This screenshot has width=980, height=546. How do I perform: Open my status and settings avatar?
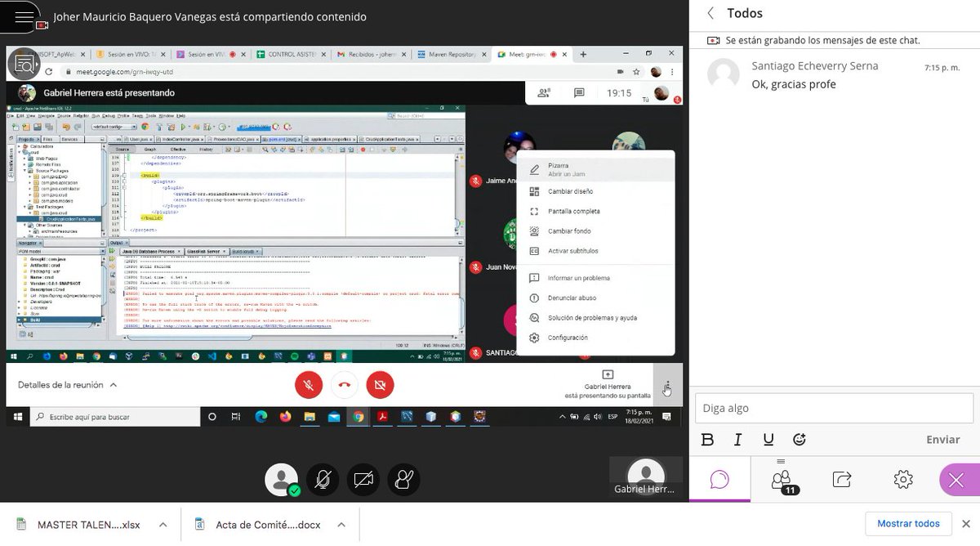(x=282, y=480)
